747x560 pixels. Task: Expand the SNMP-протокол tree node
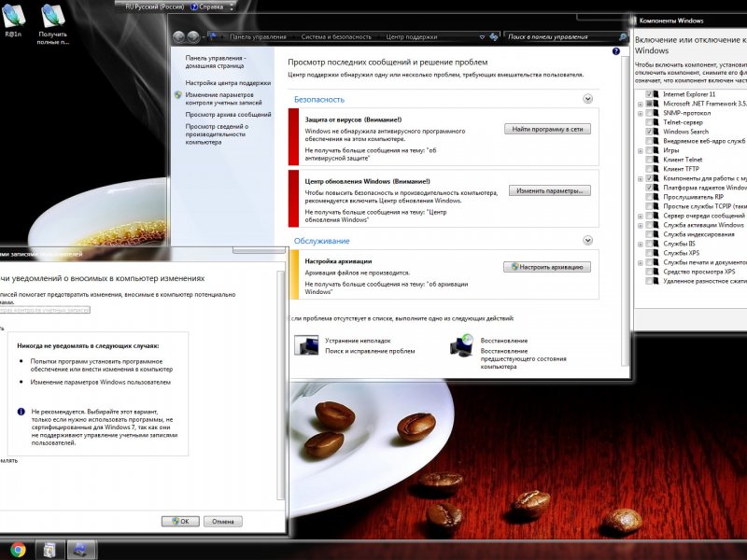click(641, 113)
